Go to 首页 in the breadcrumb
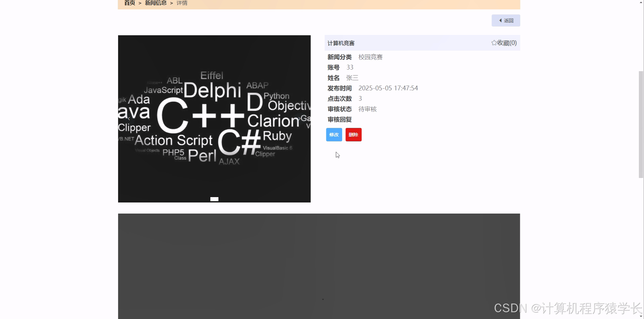Screen dimensions: 644x319 pos(129,3)
